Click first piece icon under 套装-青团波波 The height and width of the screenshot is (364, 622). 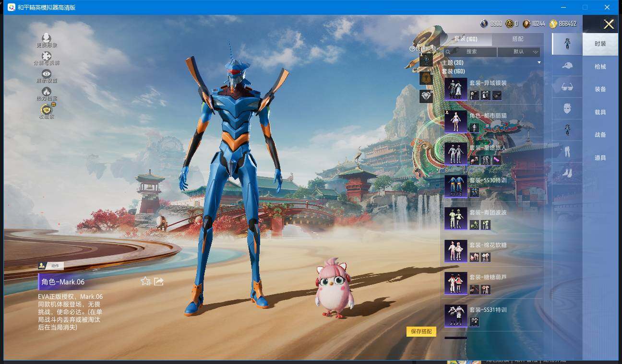474,225
